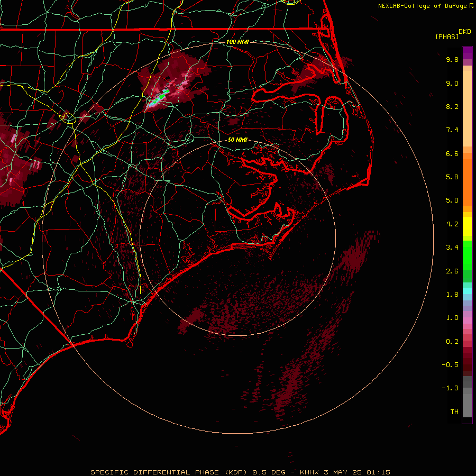Pick the bright green color bar segment
Viewport: 476px width, 476px height.
[467, 255]
